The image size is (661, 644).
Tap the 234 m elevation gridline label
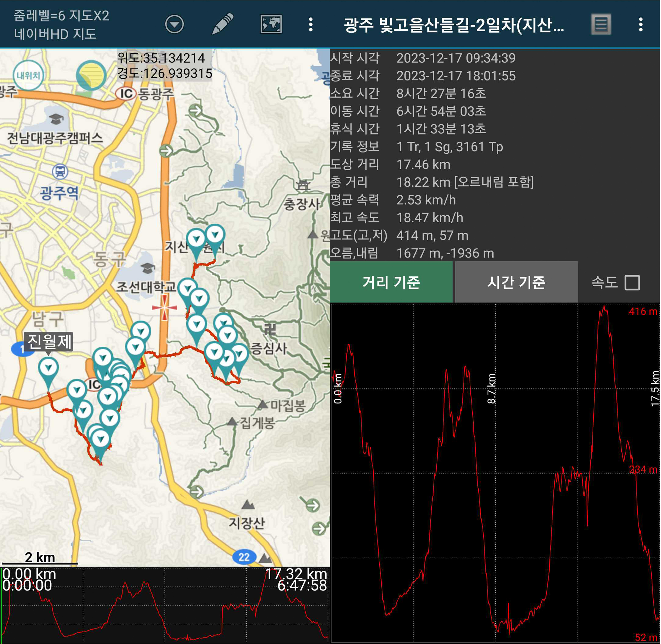643,469
